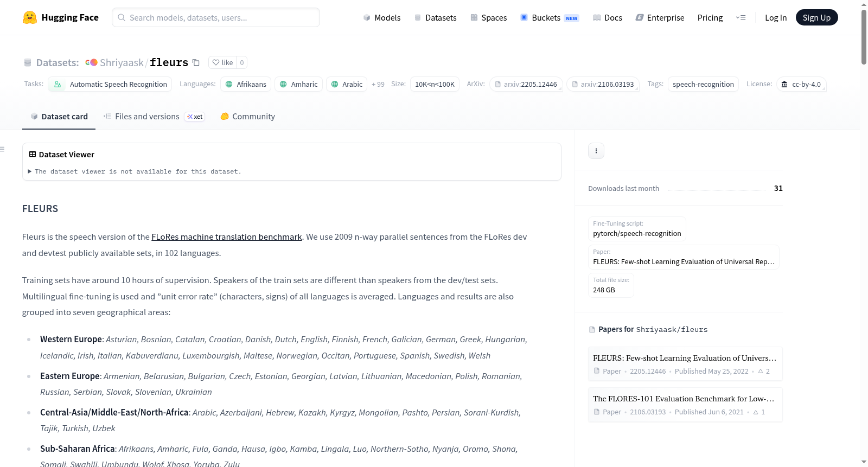This screenshot has width=868, height=467.
Task: Open the FLEURS Few-shot Learning paper card
Action: [x=685, y=364]
